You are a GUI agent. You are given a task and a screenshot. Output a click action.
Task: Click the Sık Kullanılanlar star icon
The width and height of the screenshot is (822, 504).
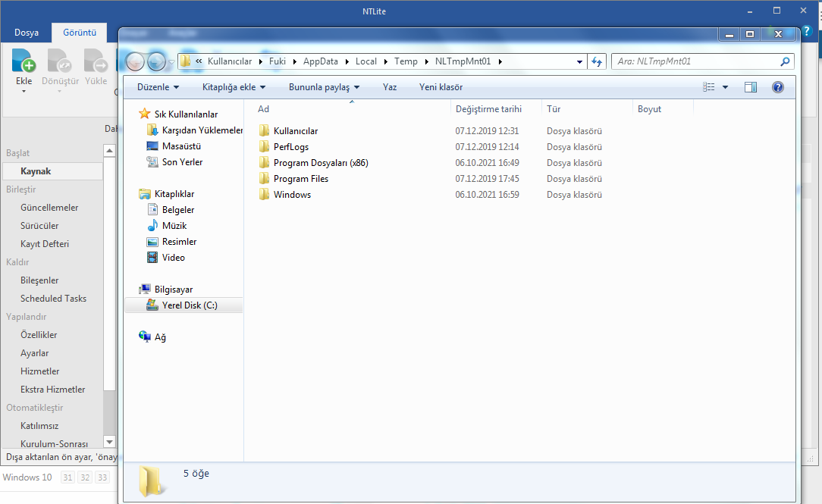click(145, 114)
